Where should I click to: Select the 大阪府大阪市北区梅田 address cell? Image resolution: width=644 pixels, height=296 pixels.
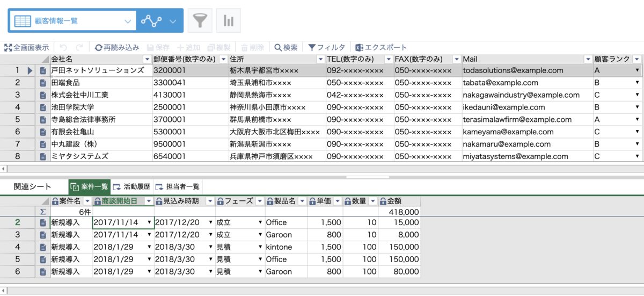tap(277, 132)
